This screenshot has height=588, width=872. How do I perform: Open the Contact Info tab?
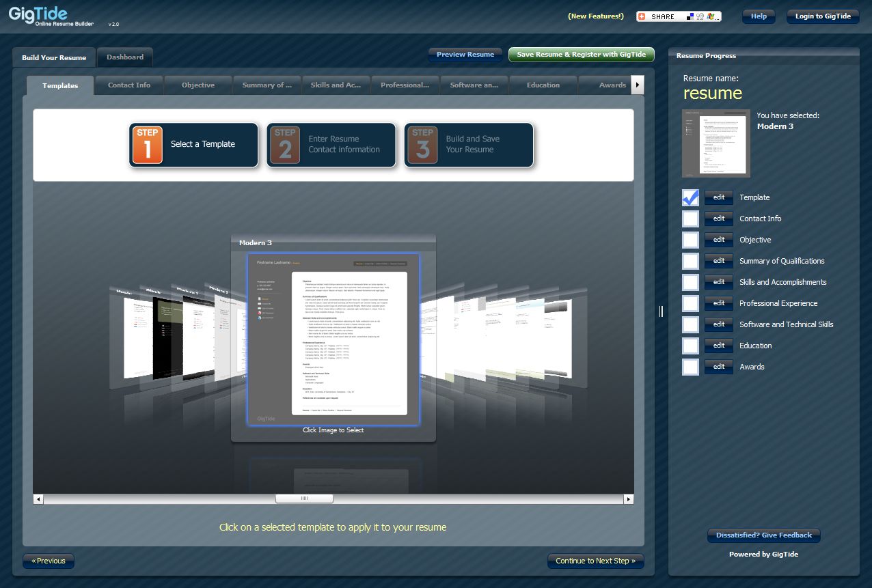(129, 85)
